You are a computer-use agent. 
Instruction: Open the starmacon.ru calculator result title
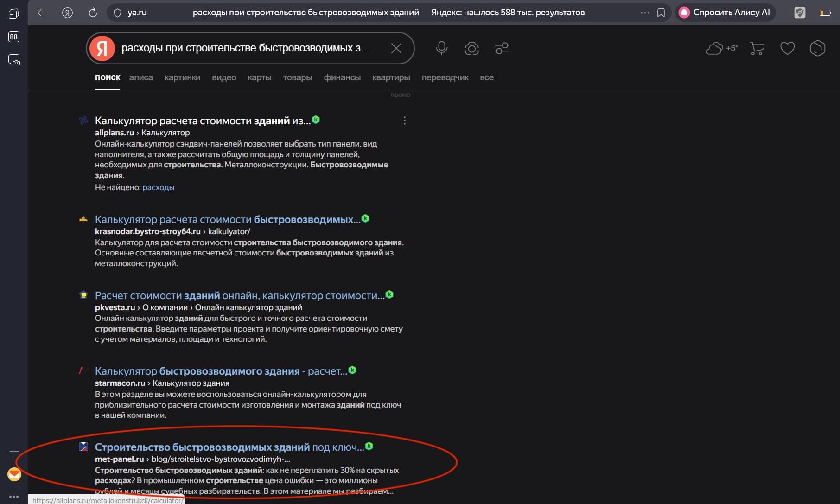click(221, 371)
